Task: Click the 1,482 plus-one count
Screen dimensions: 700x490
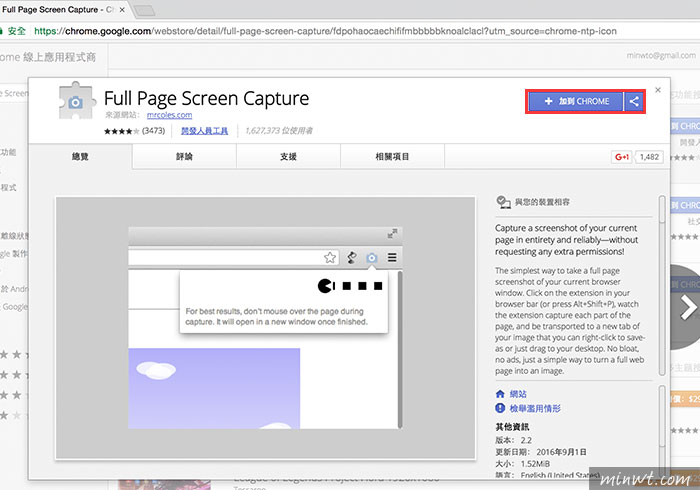Action: click(x=649, y=157)
